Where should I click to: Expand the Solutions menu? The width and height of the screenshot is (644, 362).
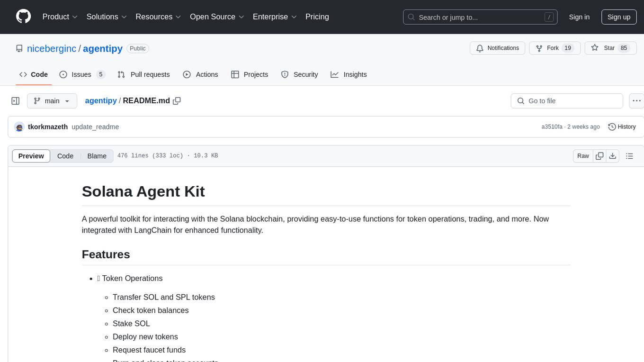(107, 17)
